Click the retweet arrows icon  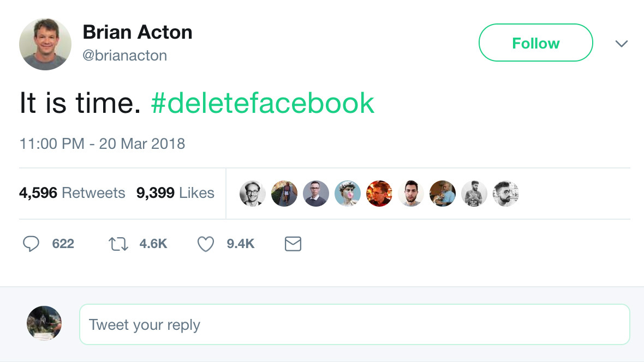pyautogui.click(x=118, y=244)
